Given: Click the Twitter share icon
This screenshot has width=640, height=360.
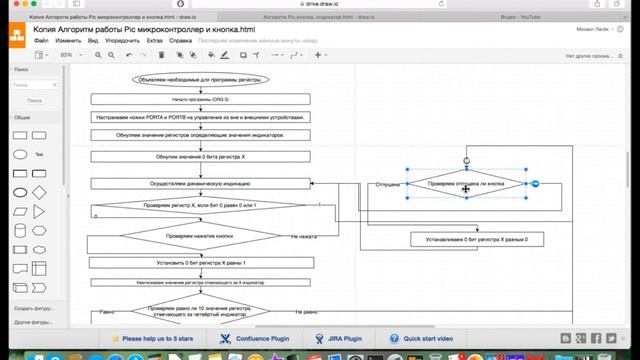Looking at the screenshot, I should pos(611,338).
